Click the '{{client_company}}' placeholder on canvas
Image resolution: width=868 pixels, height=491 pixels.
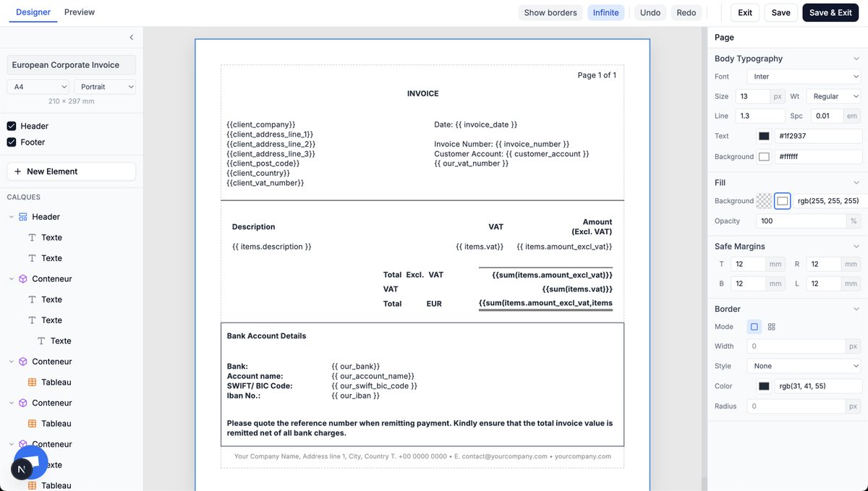(261, 125)
